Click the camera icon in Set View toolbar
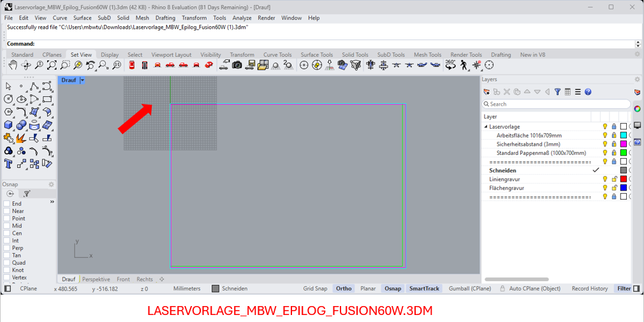 coord(237,65)
